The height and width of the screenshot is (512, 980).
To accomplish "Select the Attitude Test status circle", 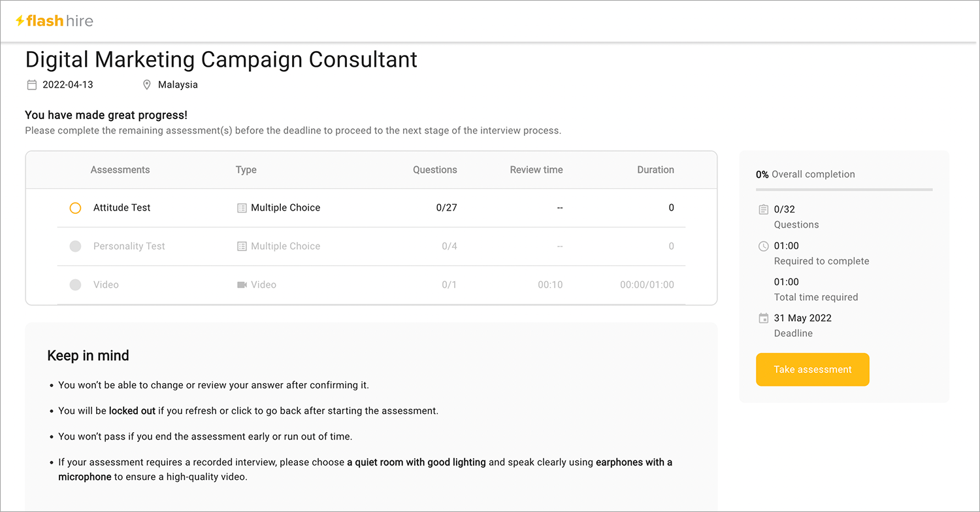I will (75, 207).
